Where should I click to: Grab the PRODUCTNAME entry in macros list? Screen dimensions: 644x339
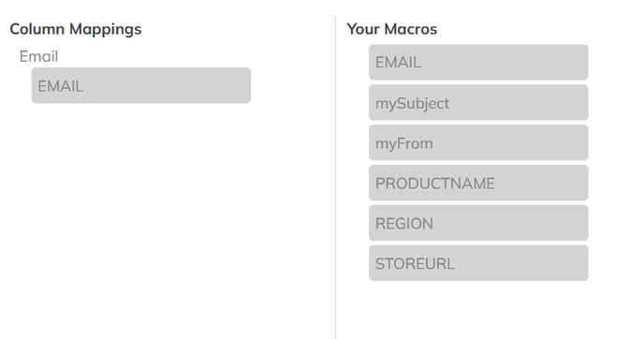[478, 183]
